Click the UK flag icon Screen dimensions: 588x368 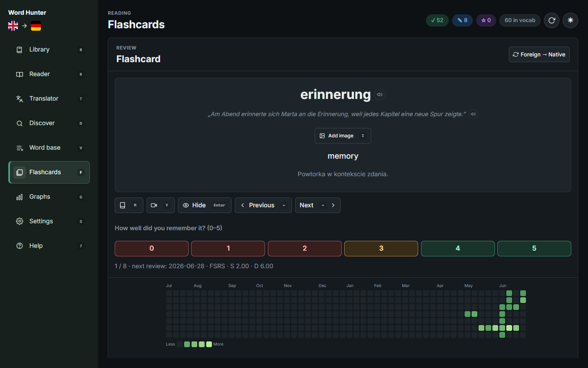[x=13, y=26]
